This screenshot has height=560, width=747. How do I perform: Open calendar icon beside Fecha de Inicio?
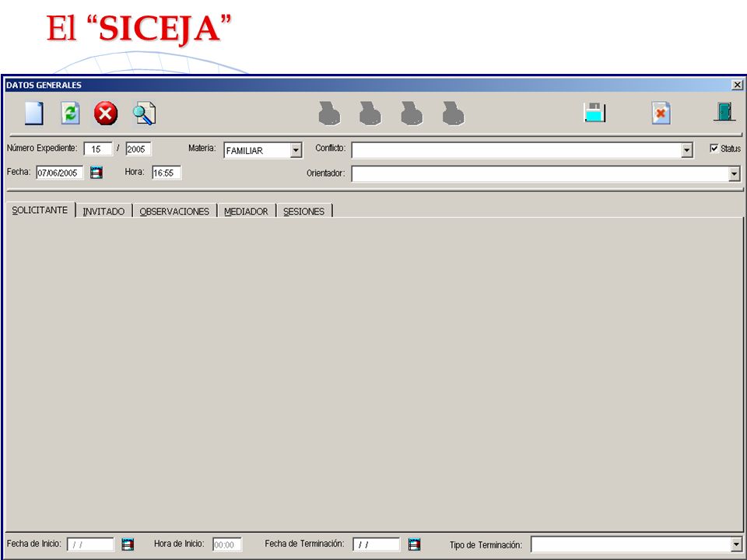coord(128,544)
